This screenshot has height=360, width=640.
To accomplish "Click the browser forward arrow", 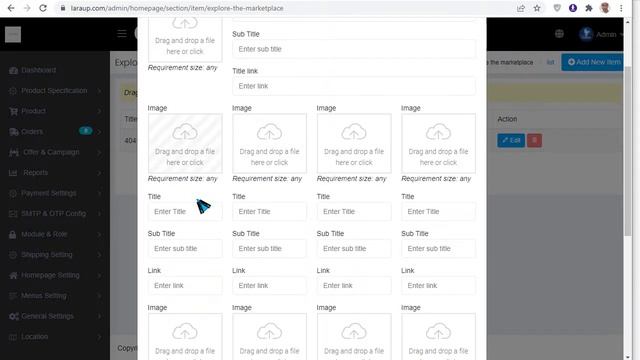I will click(27, 8).
